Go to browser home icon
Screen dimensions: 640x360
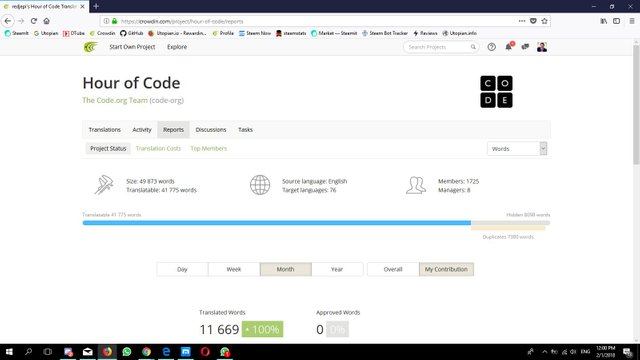coord(47,21)
